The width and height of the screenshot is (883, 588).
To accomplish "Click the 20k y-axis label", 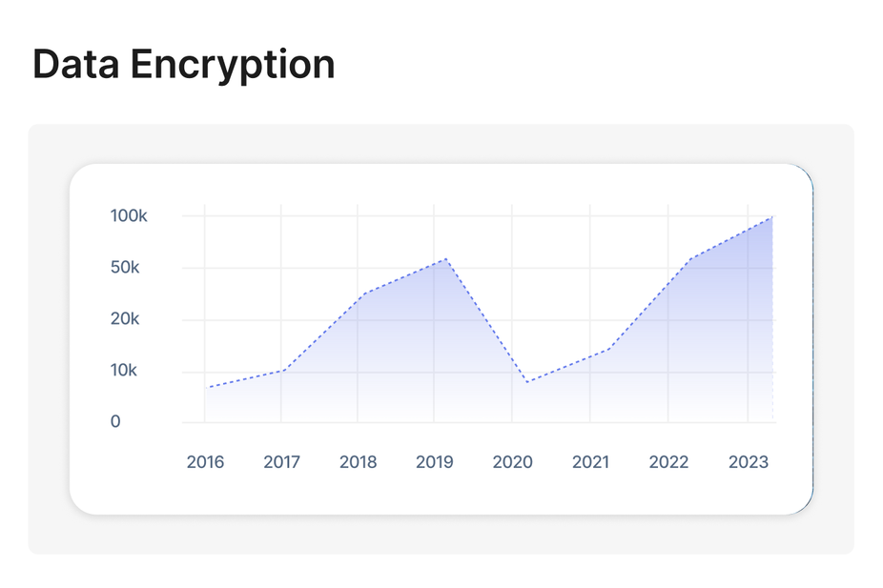I will (x=125, y=319).
